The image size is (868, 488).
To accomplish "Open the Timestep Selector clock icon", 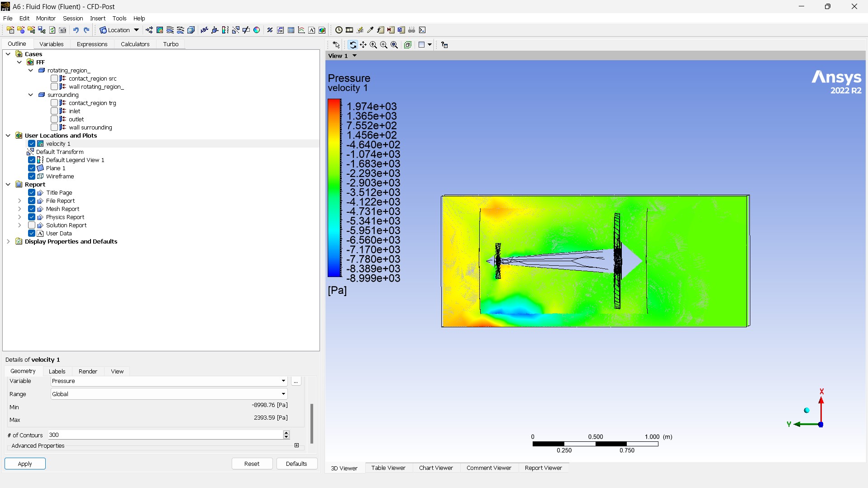I will [339, 30].
